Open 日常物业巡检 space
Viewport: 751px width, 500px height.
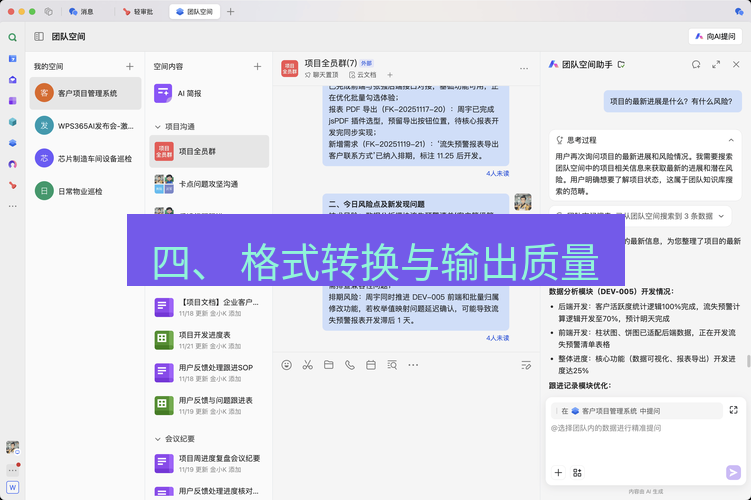(86, 191)
